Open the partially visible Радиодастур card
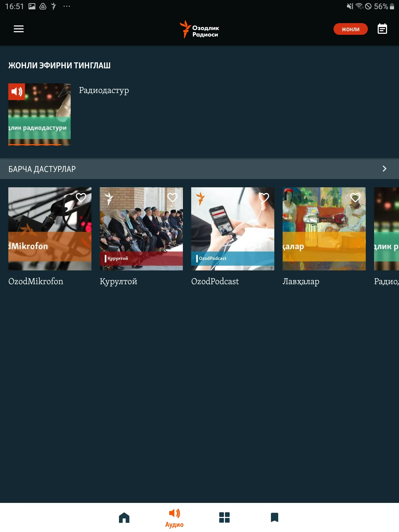The image size is (399, 532). (387, 229)
